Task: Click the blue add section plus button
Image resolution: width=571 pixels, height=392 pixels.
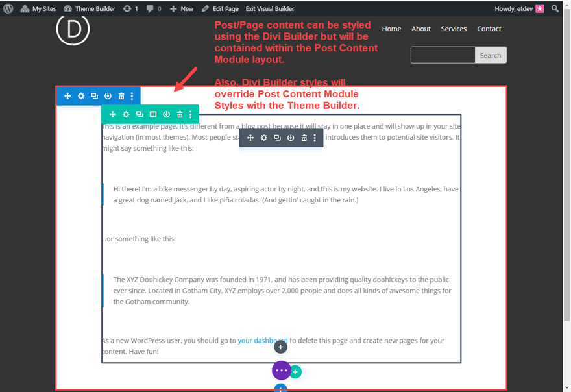Action: pos(280,388)
